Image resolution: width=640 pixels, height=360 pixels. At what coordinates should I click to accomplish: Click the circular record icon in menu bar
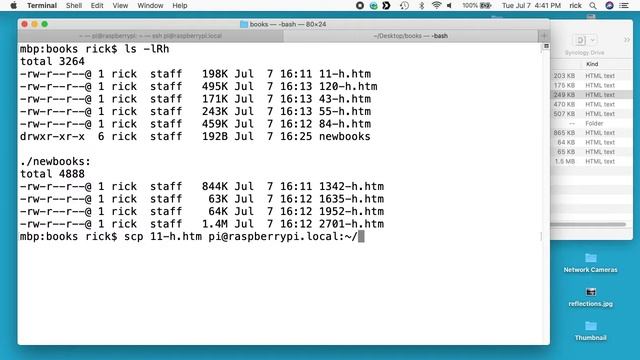(360, 5)
